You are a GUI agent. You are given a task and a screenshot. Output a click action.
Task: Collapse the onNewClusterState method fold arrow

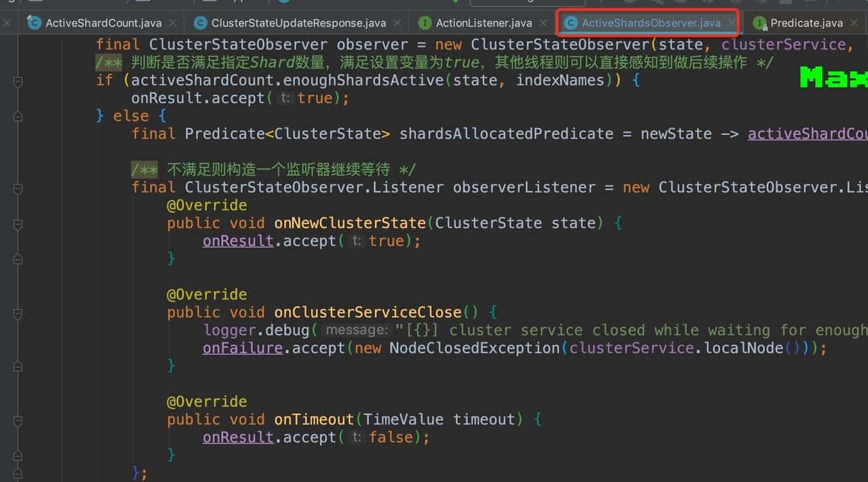point(17,223)
